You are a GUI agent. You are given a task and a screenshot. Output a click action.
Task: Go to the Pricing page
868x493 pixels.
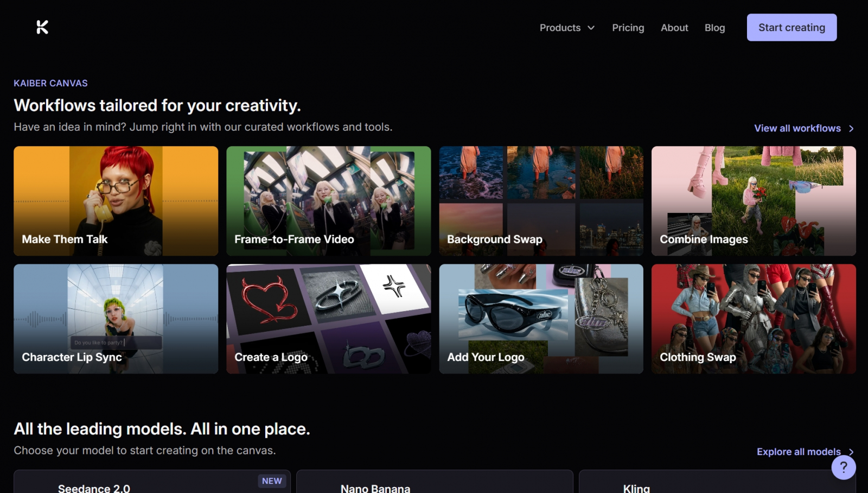628,28
